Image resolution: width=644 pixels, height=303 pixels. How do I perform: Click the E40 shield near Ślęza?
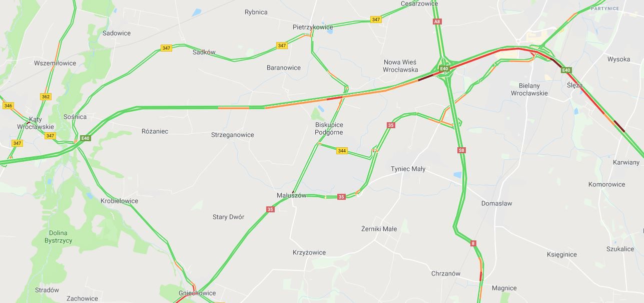(566, 70)
